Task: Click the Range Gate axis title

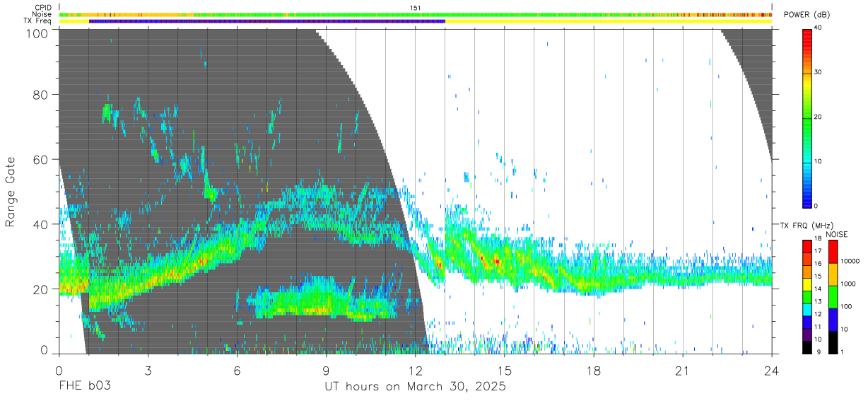Action: 11,192
